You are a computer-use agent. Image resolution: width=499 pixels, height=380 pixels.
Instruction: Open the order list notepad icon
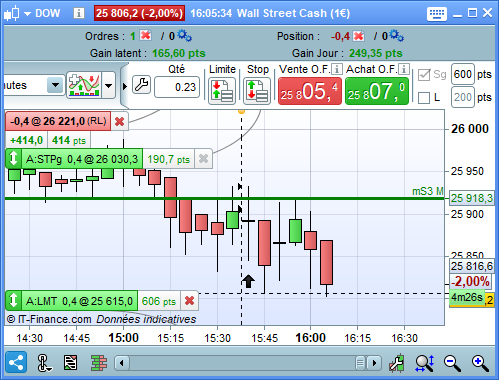[x=70, y=363]
